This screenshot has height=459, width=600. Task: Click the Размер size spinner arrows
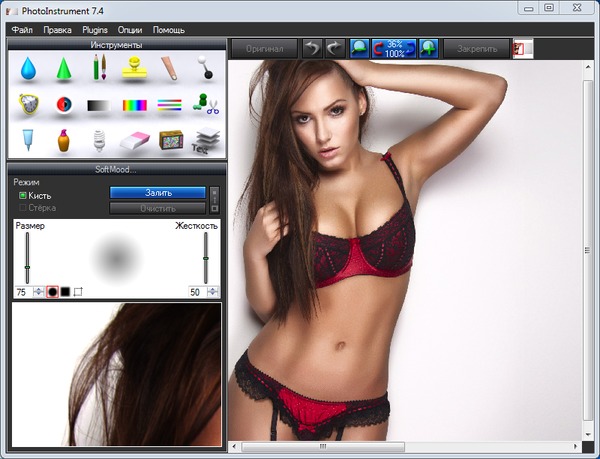click(x=39, y=291)
